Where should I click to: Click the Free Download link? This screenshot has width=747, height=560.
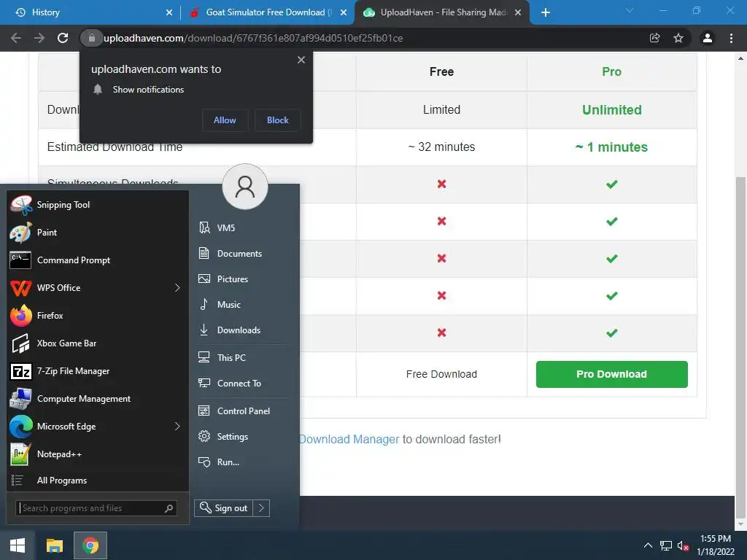coord(441,374)
